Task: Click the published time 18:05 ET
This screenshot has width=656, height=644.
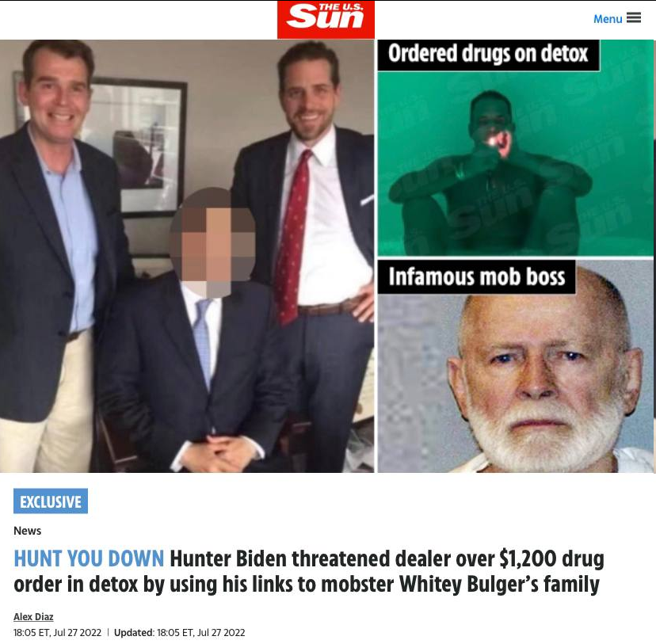Action: point(57,633)
